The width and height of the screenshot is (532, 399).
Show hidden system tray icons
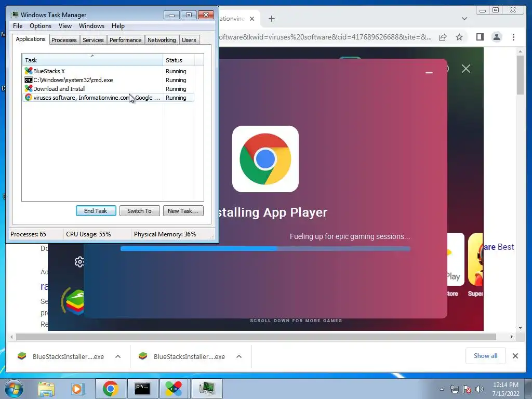click(442, 389)
